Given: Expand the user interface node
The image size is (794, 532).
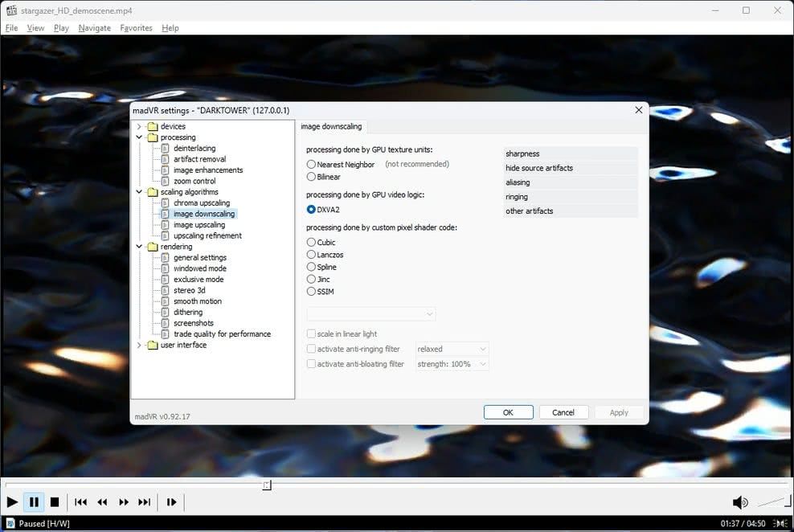Looking at the screenshot, I should (139, 346).
